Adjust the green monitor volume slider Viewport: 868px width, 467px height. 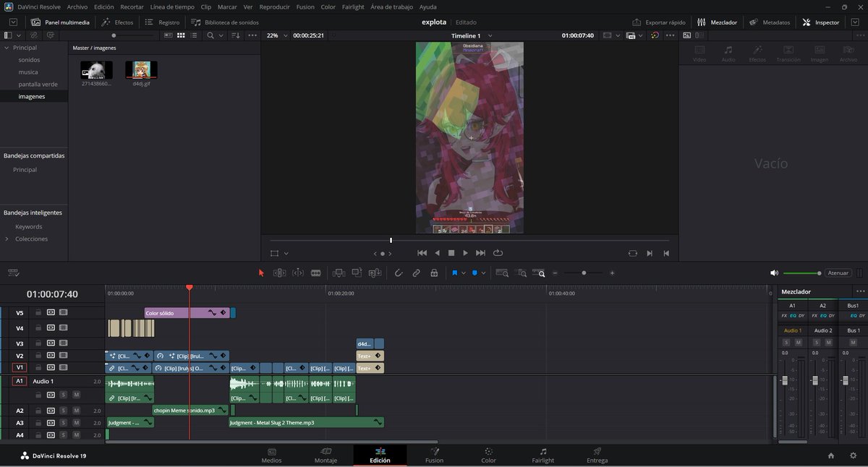point(802,273)
